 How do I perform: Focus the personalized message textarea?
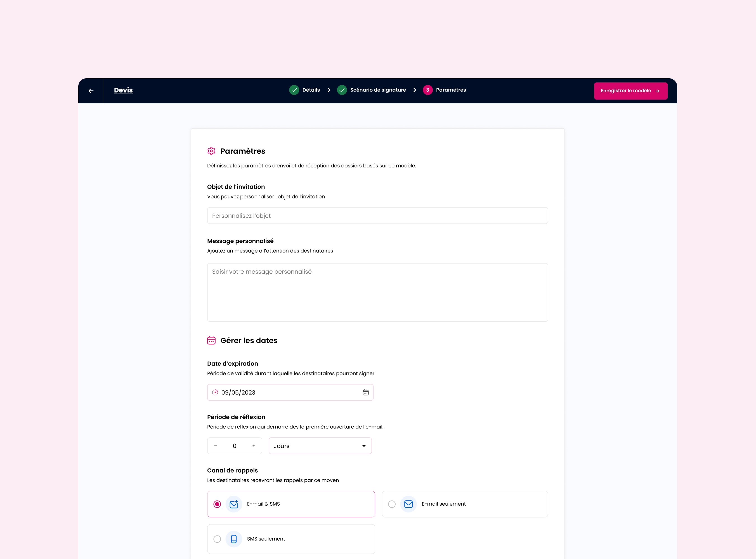coord(377,292)
